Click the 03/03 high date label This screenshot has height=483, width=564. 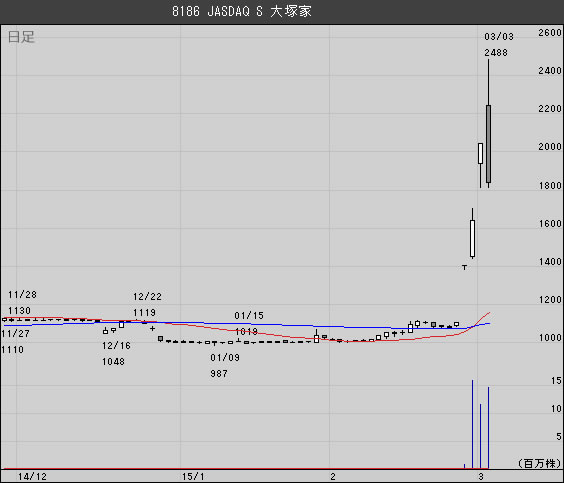click(x=499, y=37)
